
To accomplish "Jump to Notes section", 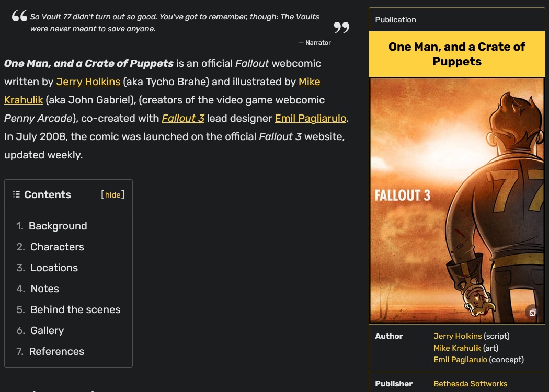I will pos(45,289).
